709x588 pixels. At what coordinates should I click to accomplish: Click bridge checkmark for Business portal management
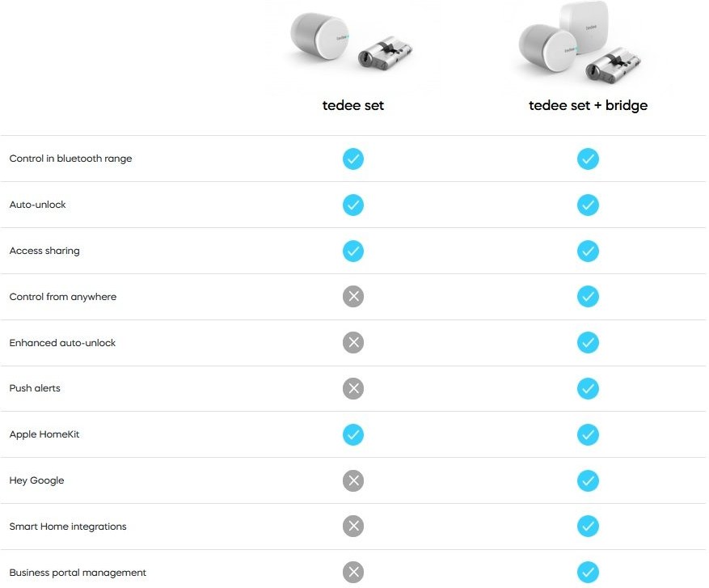coord(588,573)
